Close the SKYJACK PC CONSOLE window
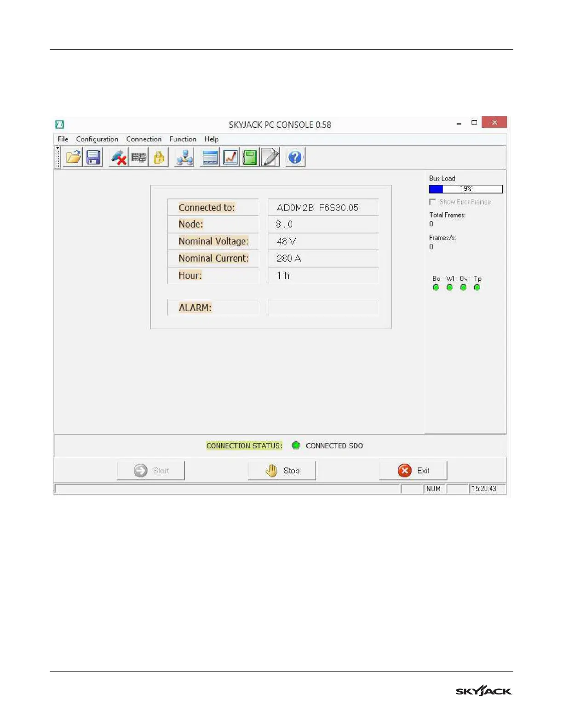Screen dimensions: 563x728 (x=494, y=122)
